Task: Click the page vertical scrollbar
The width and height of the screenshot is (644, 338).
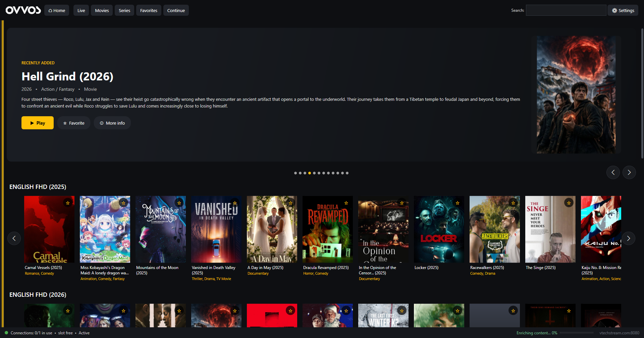Action: point(642,94)
